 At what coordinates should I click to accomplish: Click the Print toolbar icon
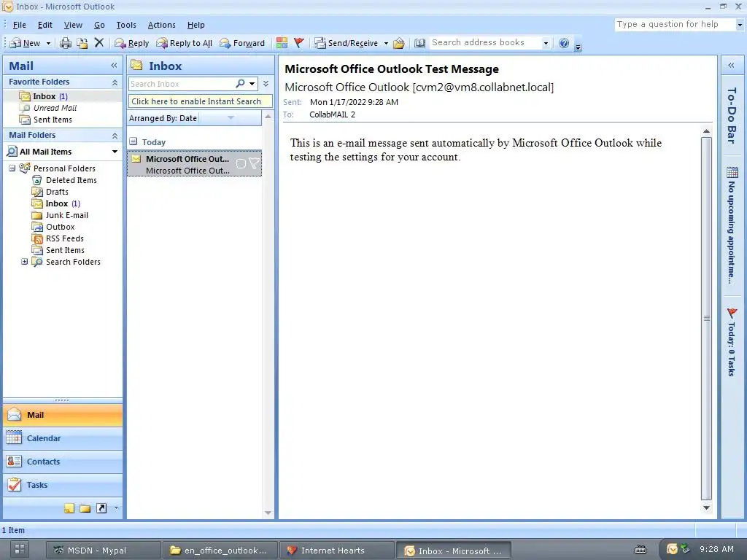pos(65,43)
